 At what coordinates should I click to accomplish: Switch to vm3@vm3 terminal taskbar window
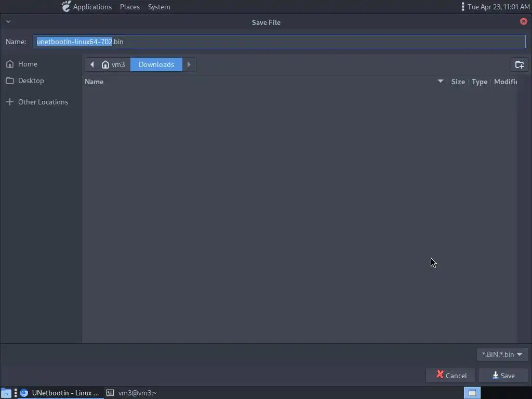coord(131,393)
